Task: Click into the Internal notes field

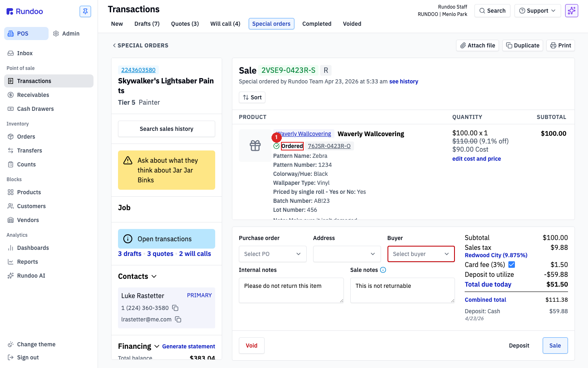Action: point(291,290)
